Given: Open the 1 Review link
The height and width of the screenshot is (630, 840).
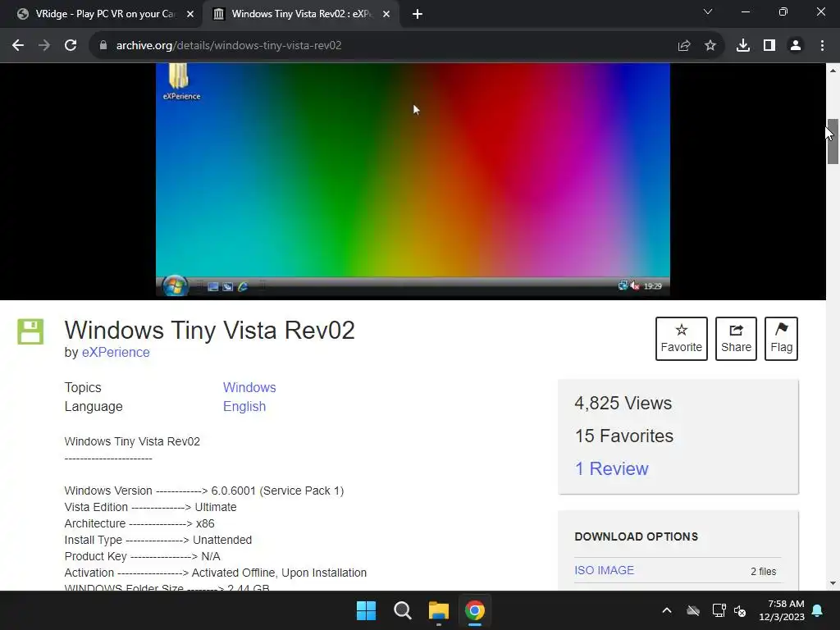Looking at the screenshot, I should 611,468.
